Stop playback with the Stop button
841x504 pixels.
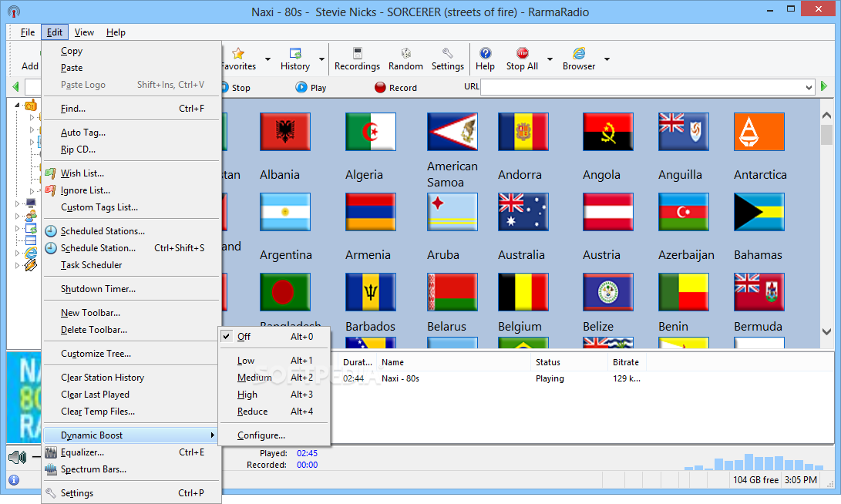coord(235,87)
